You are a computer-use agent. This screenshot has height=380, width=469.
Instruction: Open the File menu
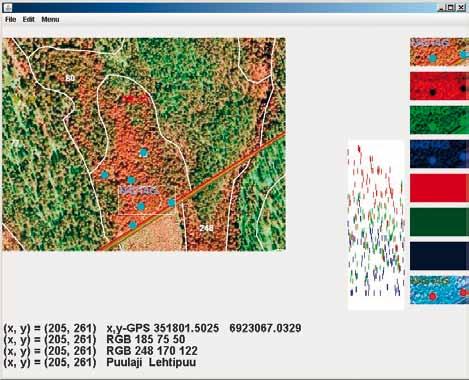tap(10, 20)
